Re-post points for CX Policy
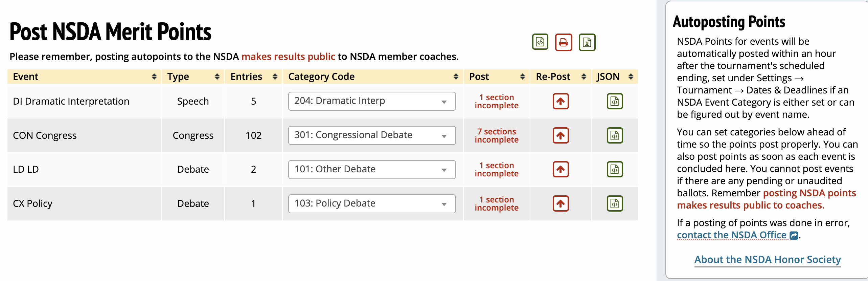The image size is (868, 281). click(x=561, y=203)
